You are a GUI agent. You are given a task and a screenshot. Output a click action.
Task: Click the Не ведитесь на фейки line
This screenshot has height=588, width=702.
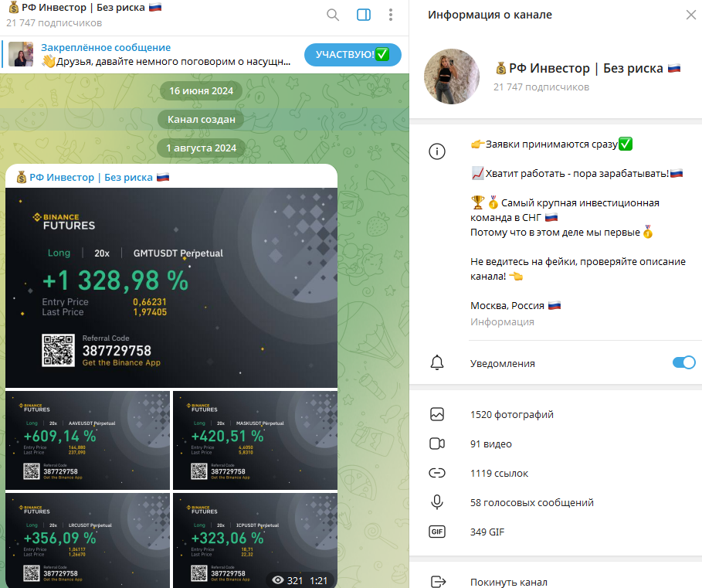pos(578,269)
